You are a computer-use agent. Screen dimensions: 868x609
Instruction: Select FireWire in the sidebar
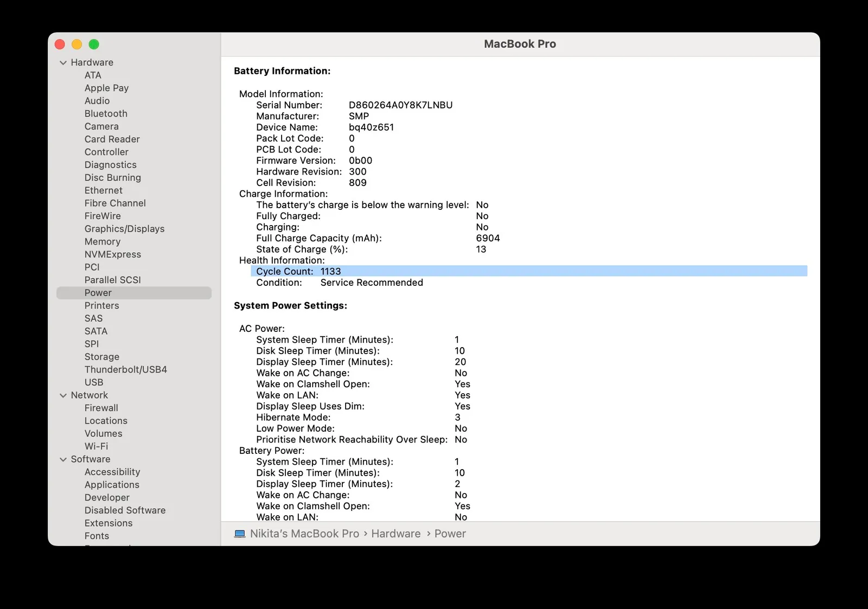click(103, 216)
